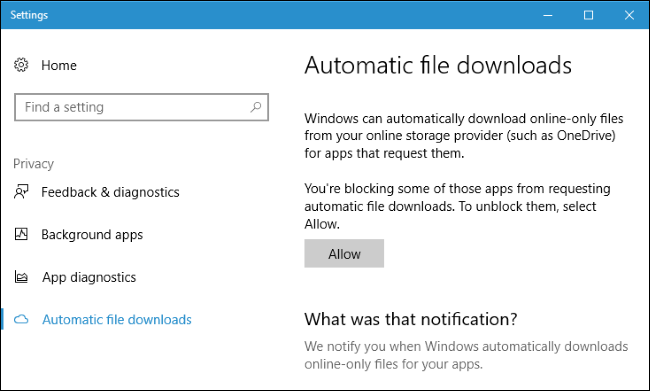
Task: Open Feedback & diagnostics settings
Action: click(110, 192)
